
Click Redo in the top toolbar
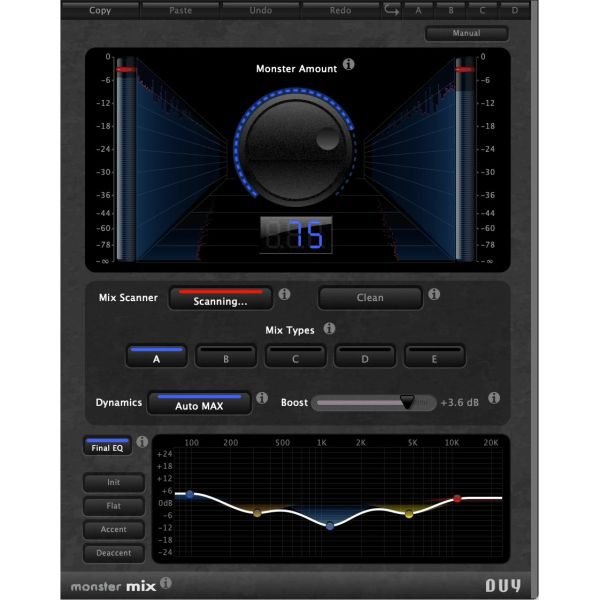coord(341,10)
